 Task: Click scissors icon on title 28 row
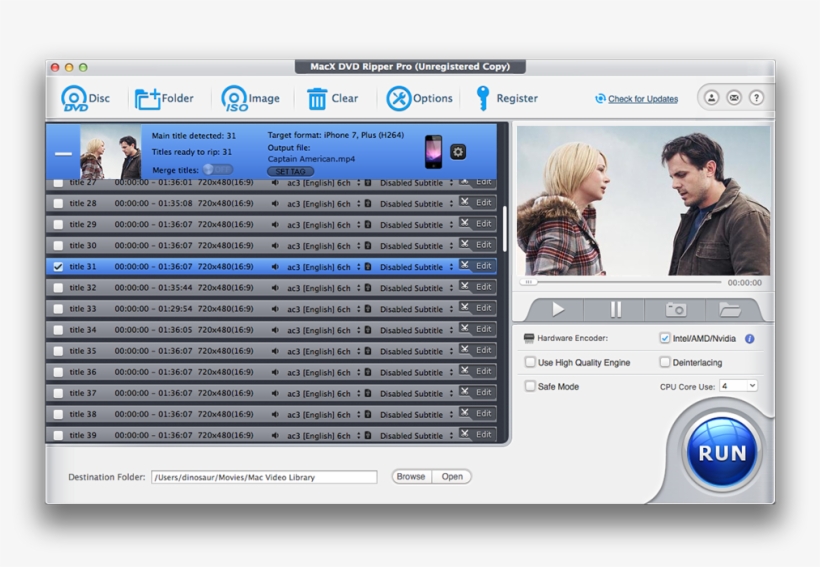click(x=464, y=202)
